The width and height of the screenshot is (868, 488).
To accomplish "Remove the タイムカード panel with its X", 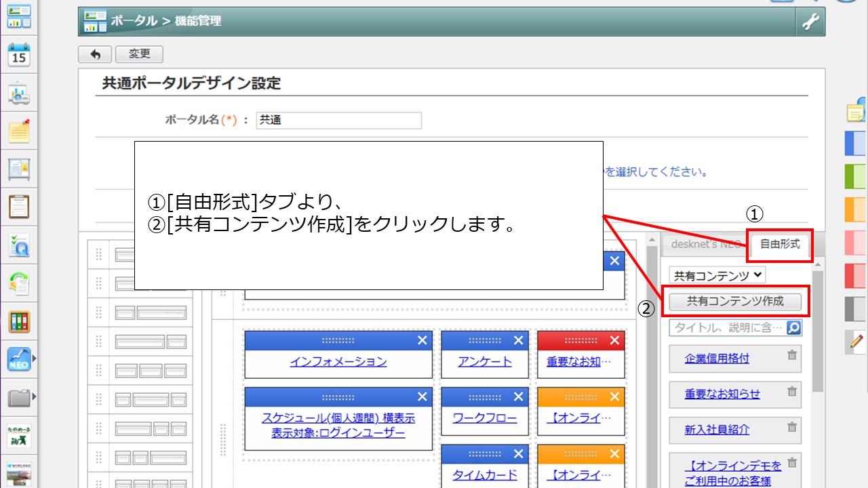I will pos(519,453).
